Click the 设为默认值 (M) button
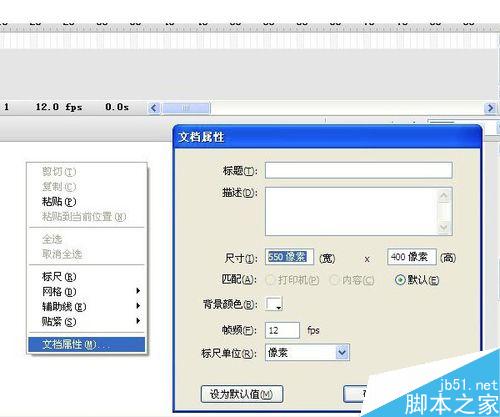 (242, 394)
